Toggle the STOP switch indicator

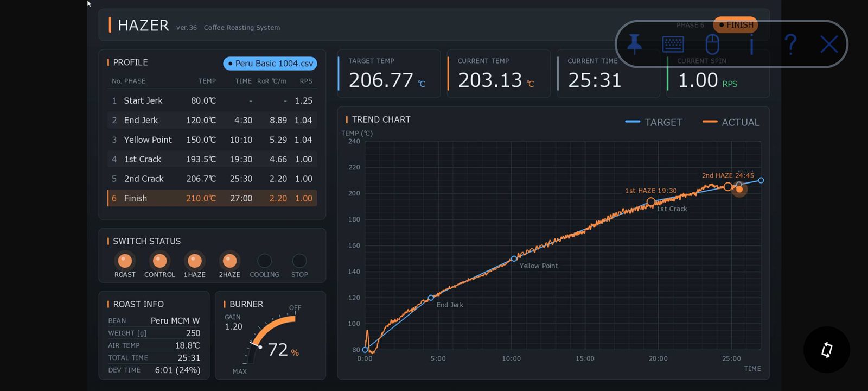click(299, 261)
